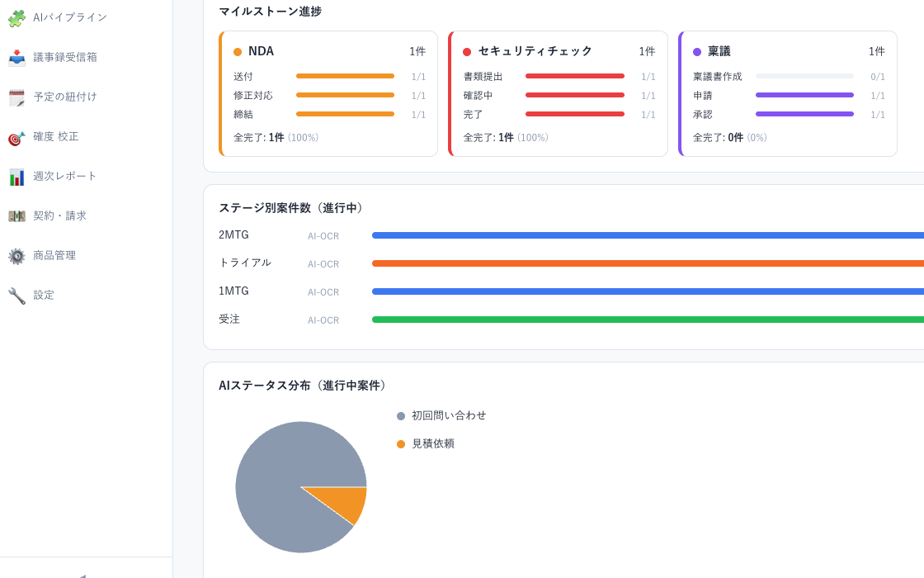Click the 修正対応 row label
Viewport: 924px width, 578px height.
[252, 96]
